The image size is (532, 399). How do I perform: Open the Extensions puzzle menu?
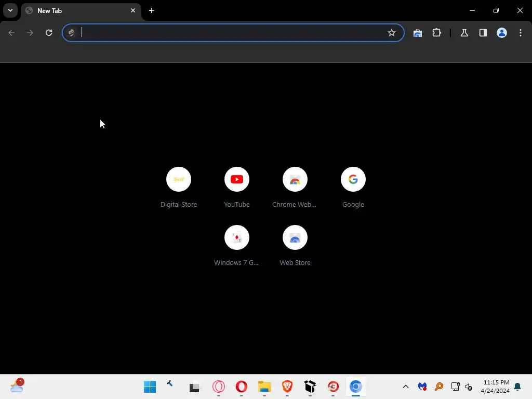(436, 33)
